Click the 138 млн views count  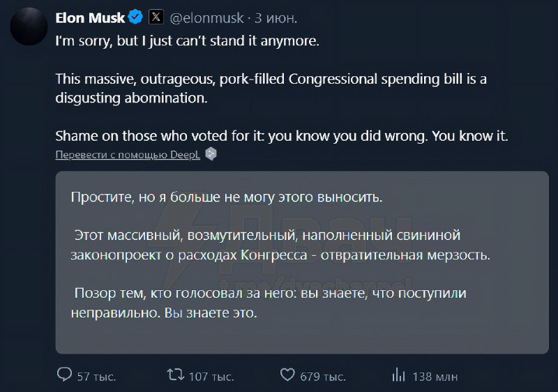pos(435,377)
